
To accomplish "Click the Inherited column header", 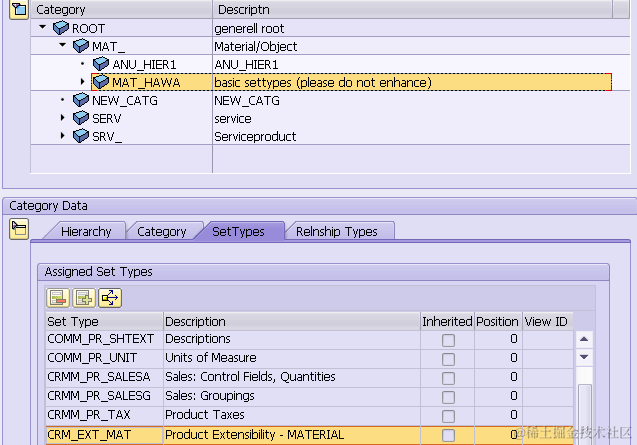I will point(447,321).
